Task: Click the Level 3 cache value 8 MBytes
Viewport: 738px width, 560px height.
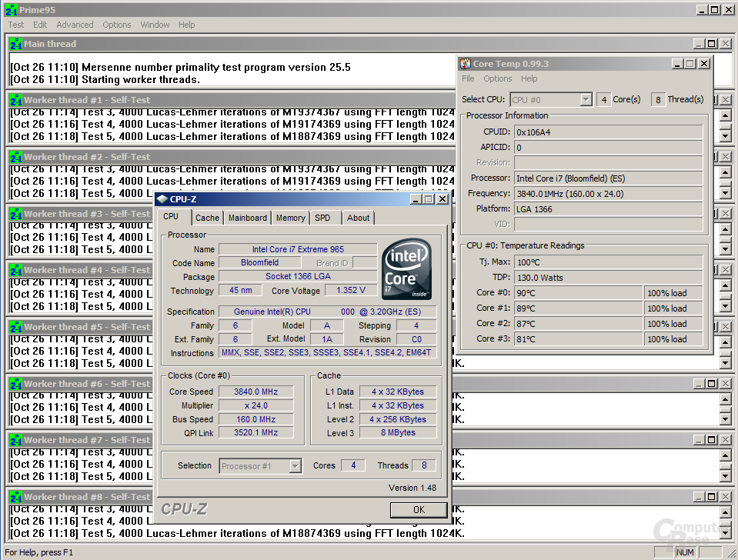Action: pos(398,432)
